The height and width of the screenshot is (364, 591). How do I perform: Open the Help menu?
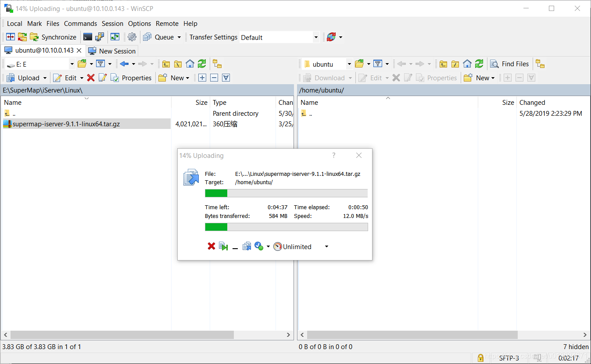pos(190,24)
